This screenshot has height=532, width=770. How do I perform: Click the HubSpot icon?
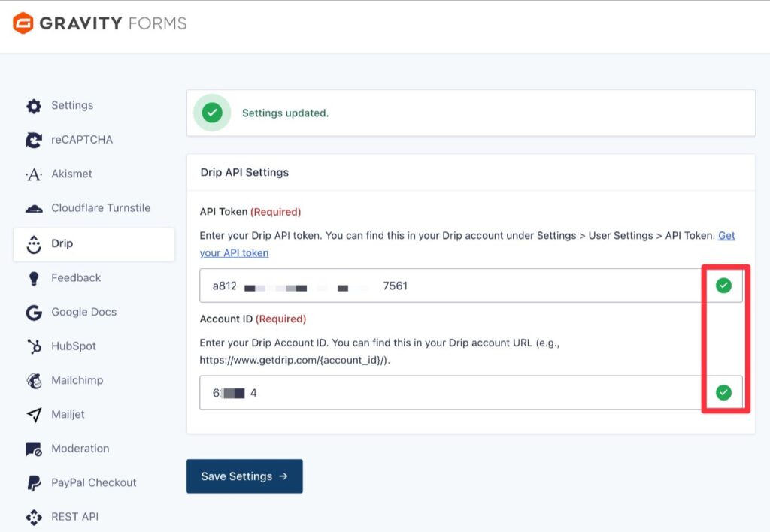click(x=34, y=346)
